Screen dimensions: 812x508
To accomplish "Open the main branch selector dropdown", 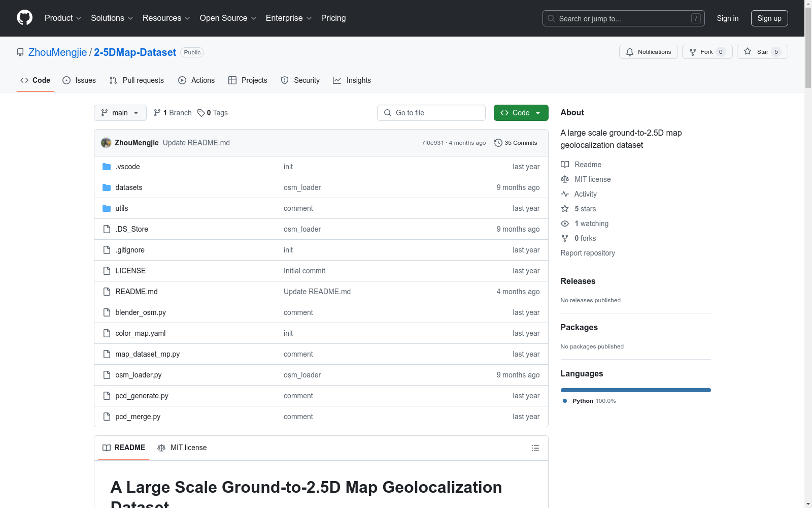I will click(120, 113).
